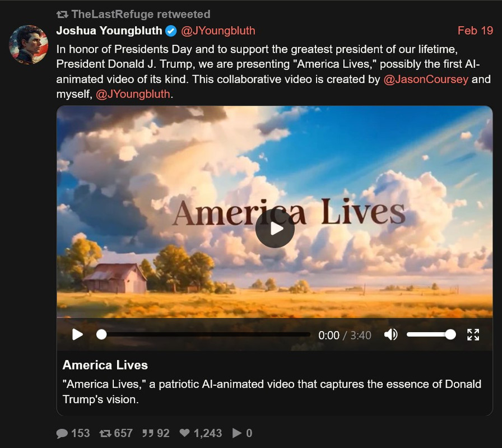Screen dimensions: 502x448
Task: Click the blue verified badge icon
Action: tap(171, 31)
